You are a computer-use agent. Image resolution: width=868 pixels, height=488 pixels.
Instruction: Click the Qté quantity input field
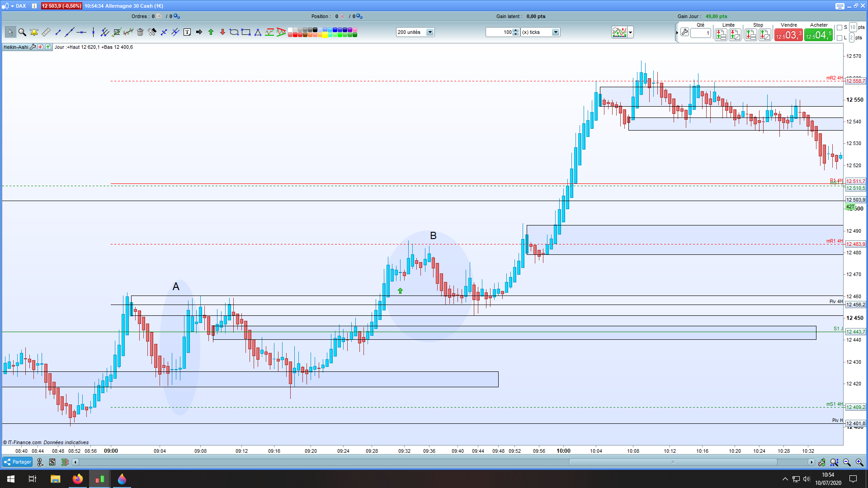coord(701,33)
